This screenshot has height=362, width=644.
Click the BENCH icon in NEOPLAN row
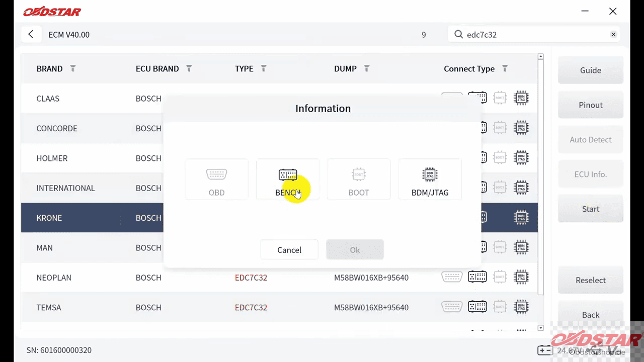(x=477, y=277)
